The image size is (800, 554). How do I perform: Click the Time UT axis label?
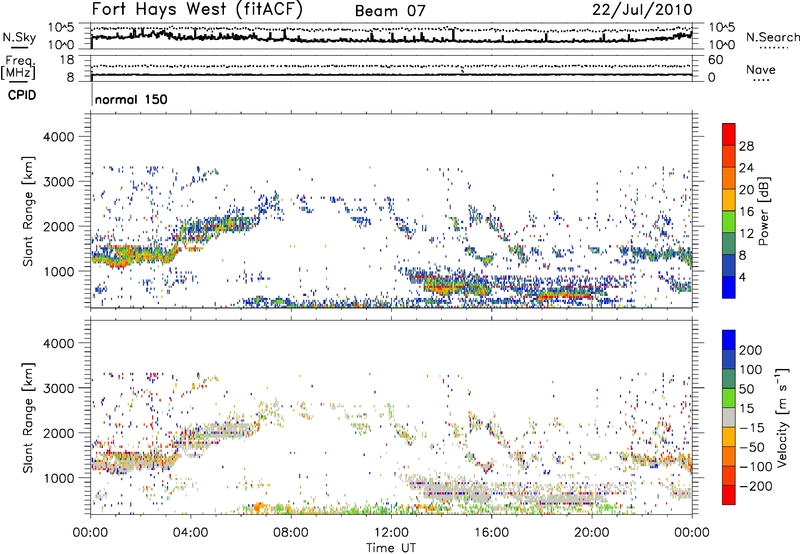[391, 548]
